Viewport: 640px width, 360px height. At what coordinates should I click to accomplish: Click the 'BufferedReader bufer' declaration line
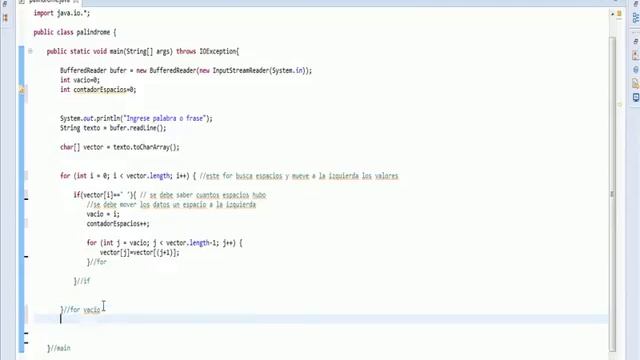tap(186, 71)
